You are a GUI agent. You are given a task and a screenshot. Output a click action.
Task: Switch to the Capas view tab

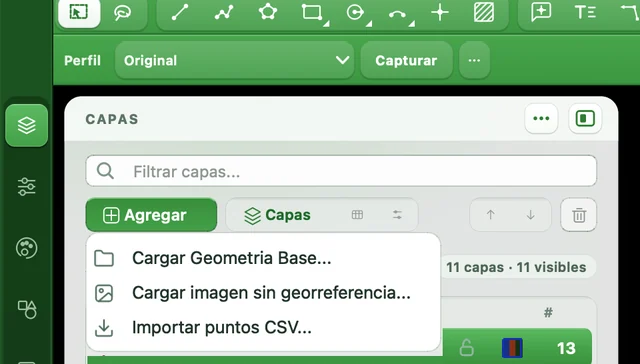tap(278, 215)
